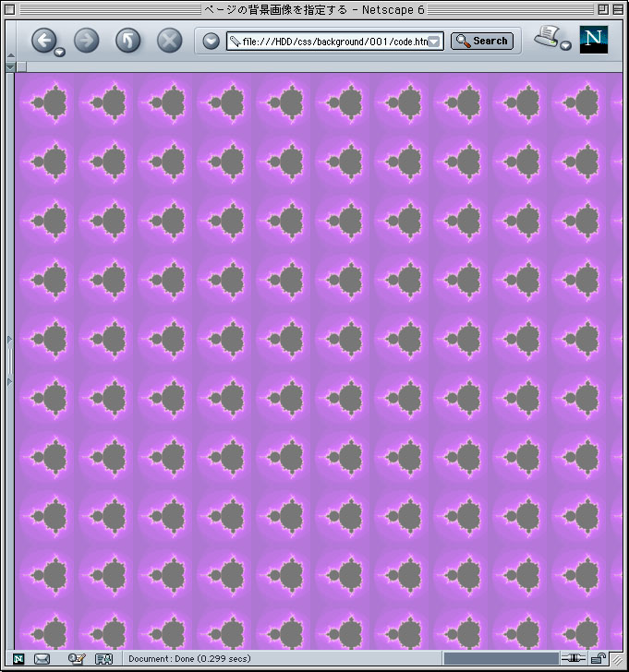Click the Netscape N throbber logo
The height and width of the screenshot is (672, 629).
pos(594,40)
